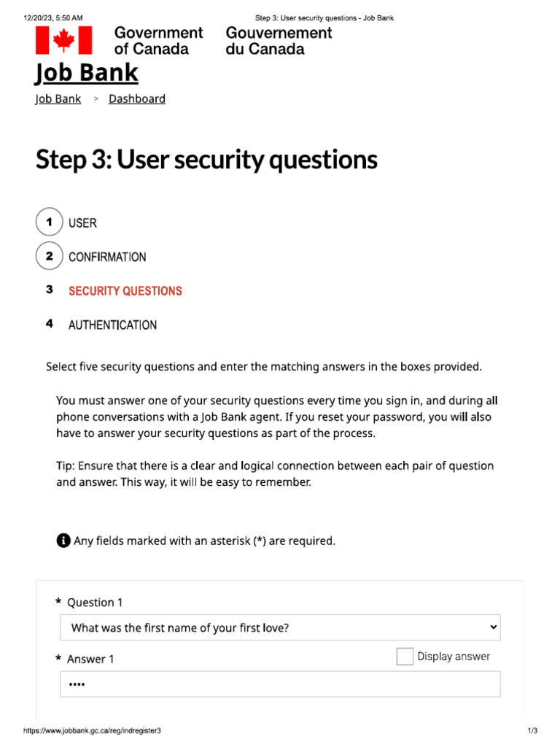
Task: Click the step 3 number
Action: click(x=49, y=290)
